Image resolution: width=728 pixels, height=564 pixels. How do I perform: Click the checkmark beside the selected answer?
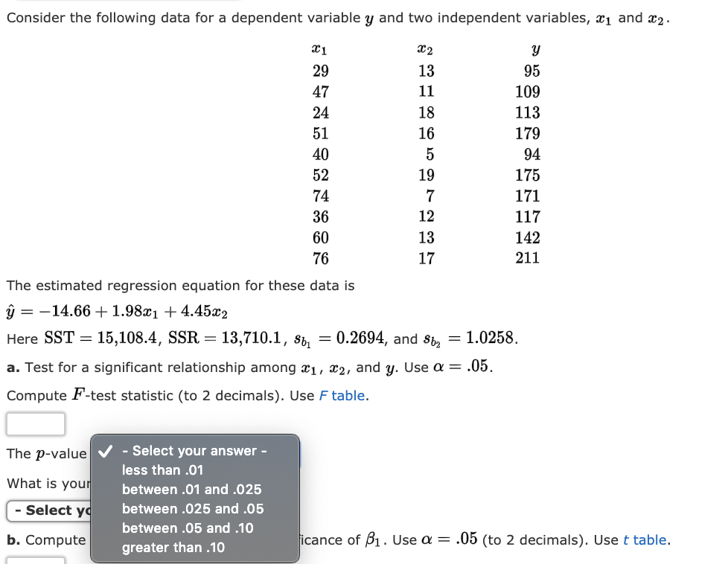point(104,450)
